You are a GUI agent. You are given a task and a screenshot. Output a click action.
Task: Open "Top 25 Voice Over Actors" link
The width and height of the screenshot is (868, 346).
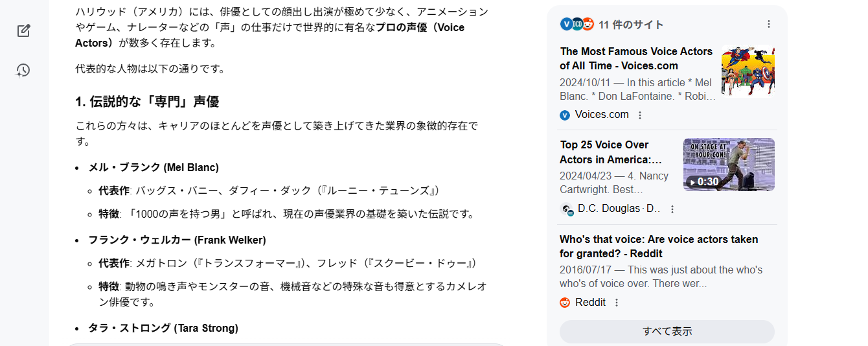click(611, 152)
